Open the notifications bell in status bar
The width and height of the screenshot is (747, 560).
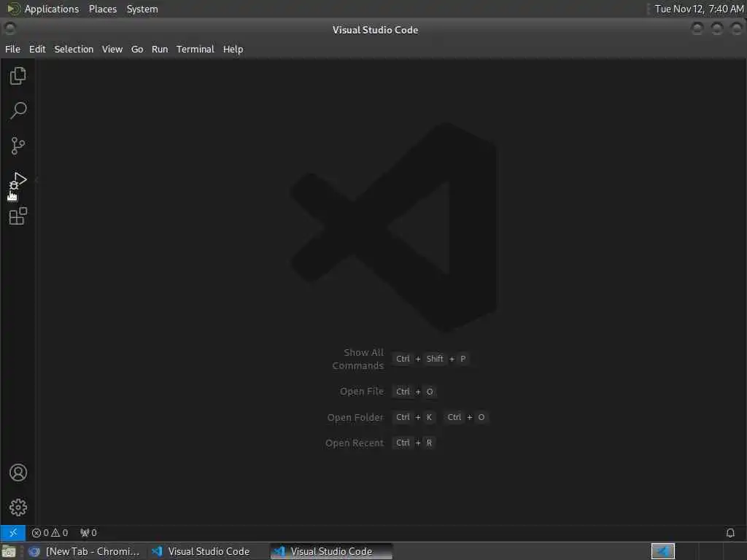729,533
